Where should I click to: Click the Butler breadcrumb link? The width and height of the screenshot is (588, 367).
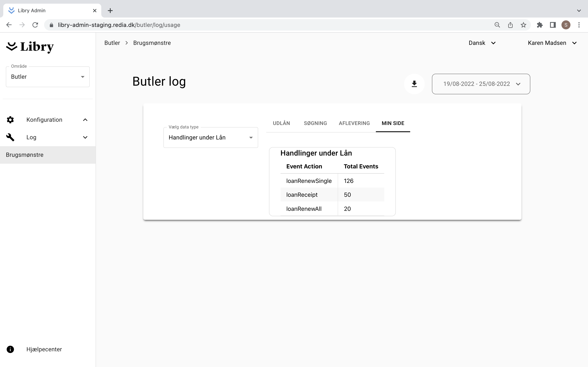(x=112, y=43)
